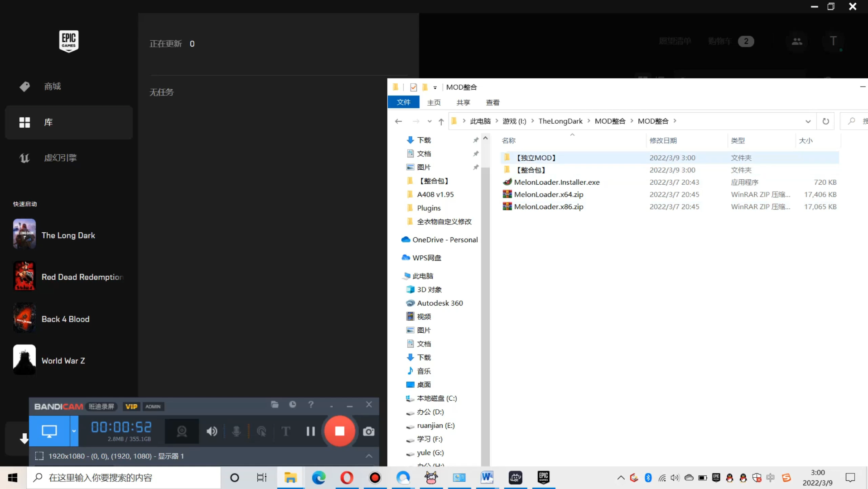Launch Red Dead Redemption from quick launch
This screenshot has height=489, width=868.
tap(69, 277)
